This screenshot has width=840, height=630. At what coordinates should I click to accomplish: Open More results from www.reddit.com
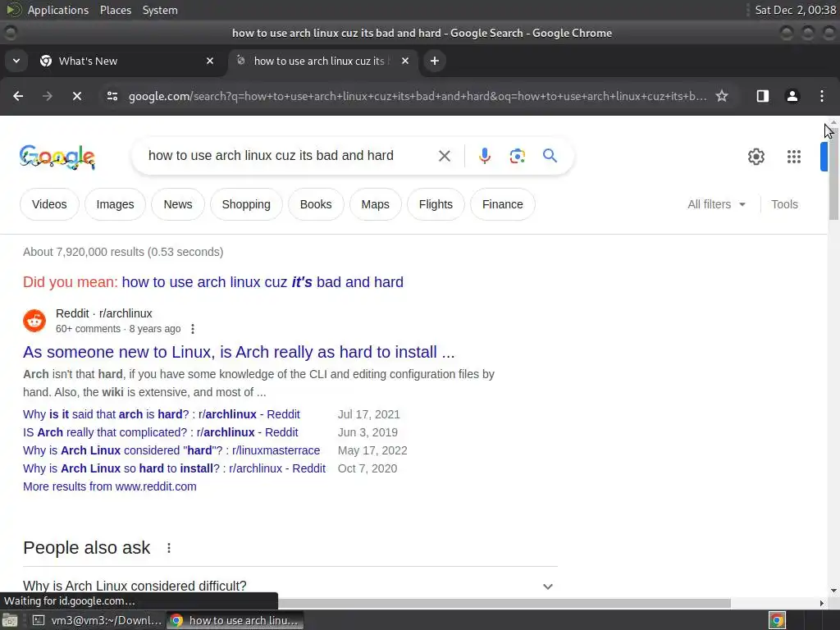[x=110, y=486]
